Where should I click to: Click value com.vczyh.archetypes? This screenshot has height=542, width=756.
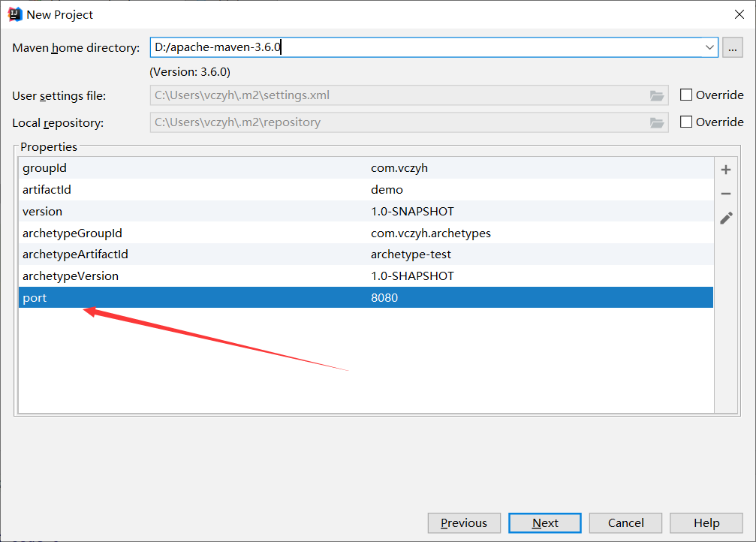(431, 233)
